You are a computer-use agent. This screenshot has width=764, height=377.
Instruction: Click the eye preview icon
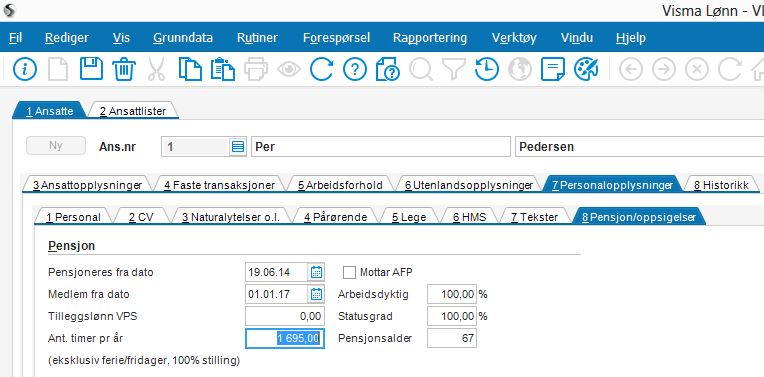(289, 70)
